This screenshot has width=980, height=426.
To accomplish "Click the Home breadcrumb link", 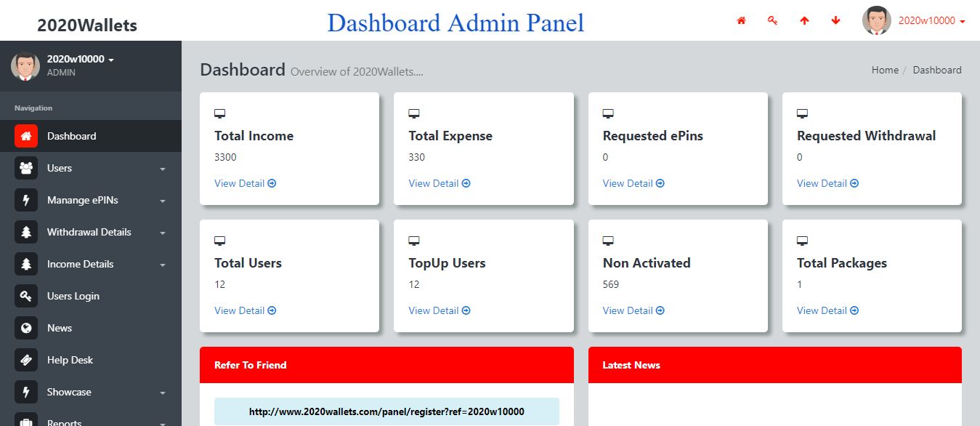I will click(x=885, y=70).
